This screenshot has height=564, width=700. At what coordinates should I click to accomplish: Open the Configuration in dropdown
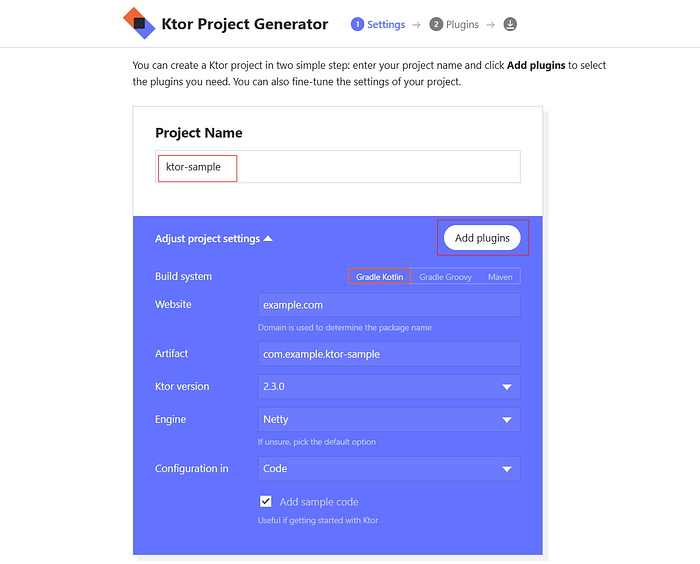point(389,468)
